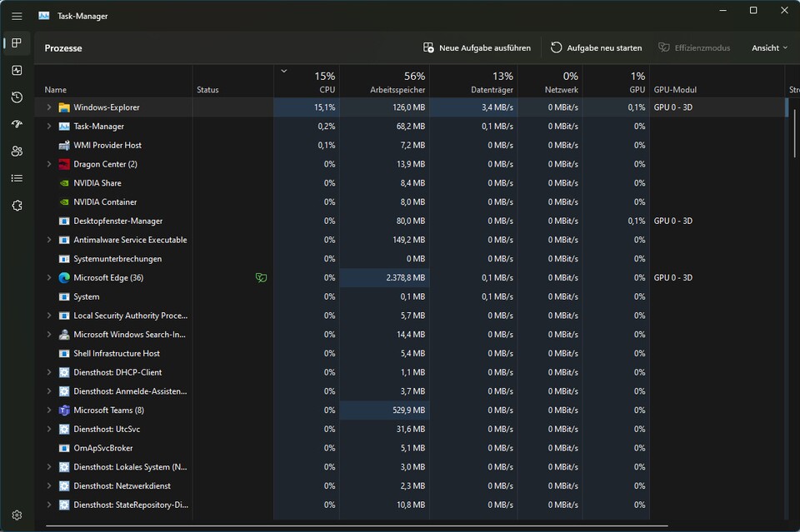Expand the Windows-Explorer process group
Image resolution: width=800 pixels, height=532 pixels.
[x=49, y=107]
